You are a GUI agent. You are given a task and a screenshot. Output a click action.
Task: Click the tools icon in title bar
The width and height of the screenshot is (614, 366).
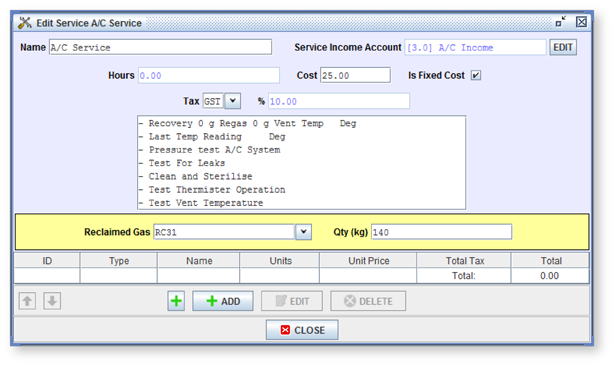25,23
